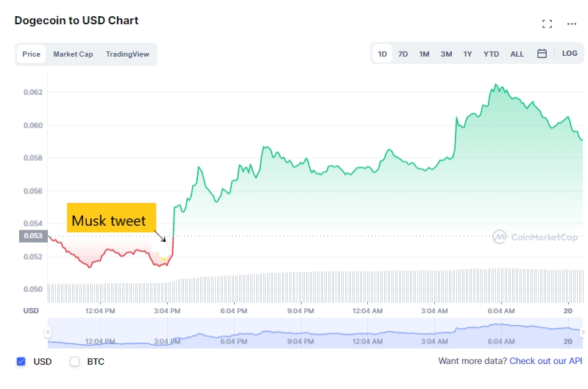This screenshot has height=389, width=588.
Task: Check the BTC checkbox
Action: (74, 361)
